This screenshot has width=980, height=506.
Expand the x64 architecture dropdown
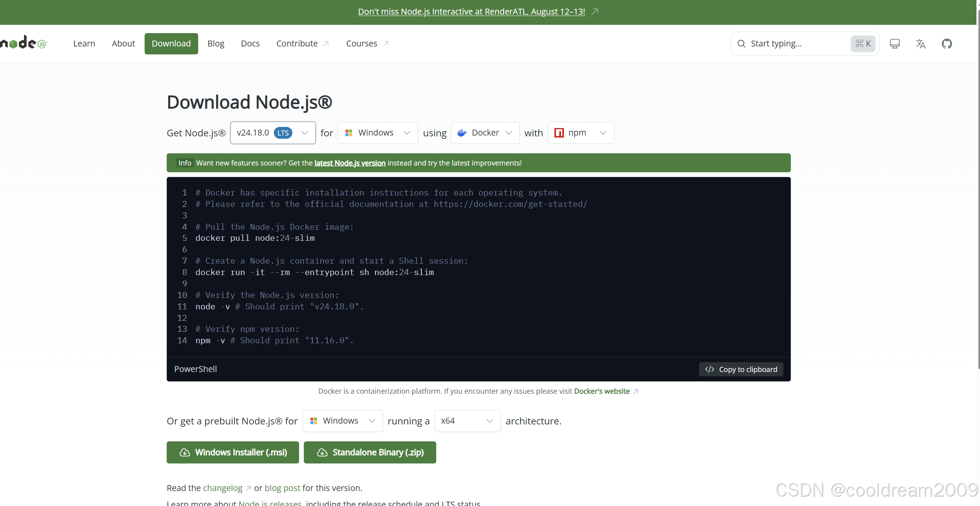(467, 421)
